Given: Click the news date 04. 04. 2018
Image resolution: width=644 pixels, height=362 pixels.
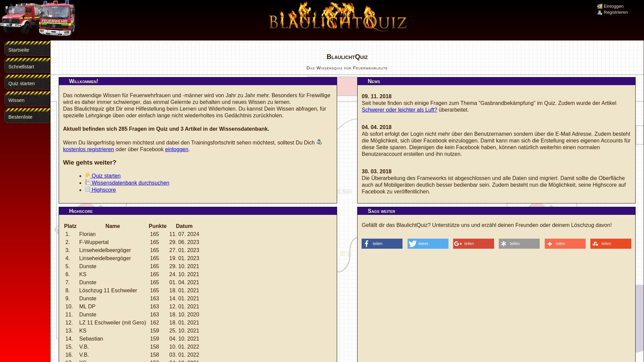Looking at the screenshot, I should click(376, 127).
